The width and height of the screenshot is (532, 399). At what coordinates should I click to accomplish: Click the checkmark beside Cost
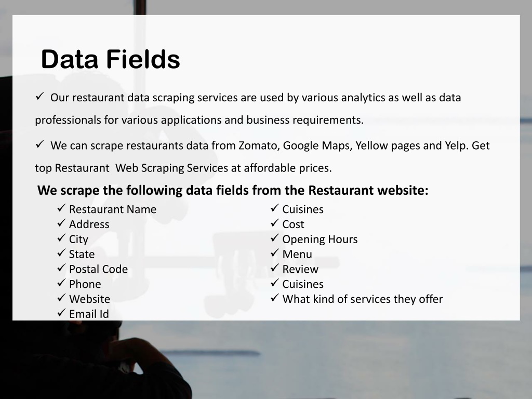coord(274,223)
